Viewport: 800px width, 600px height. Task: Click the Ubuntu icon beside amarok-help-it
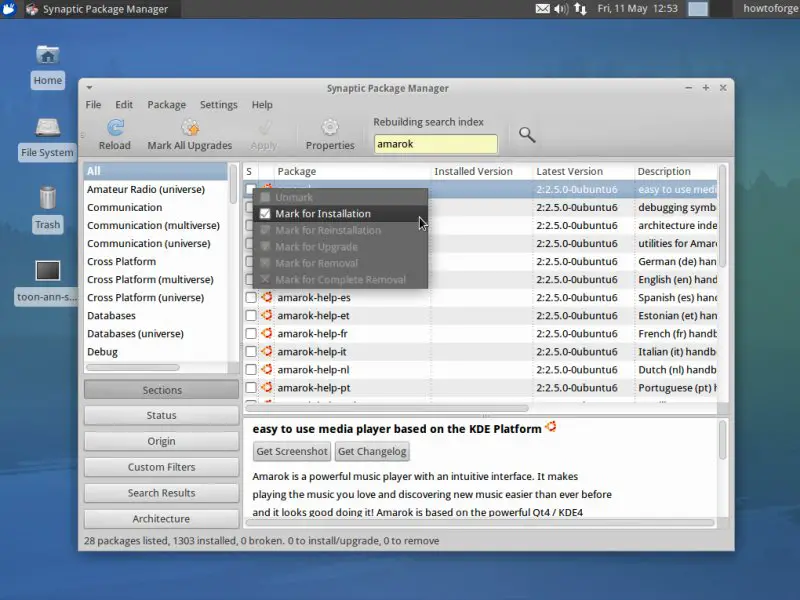click(x=267, y=351)
